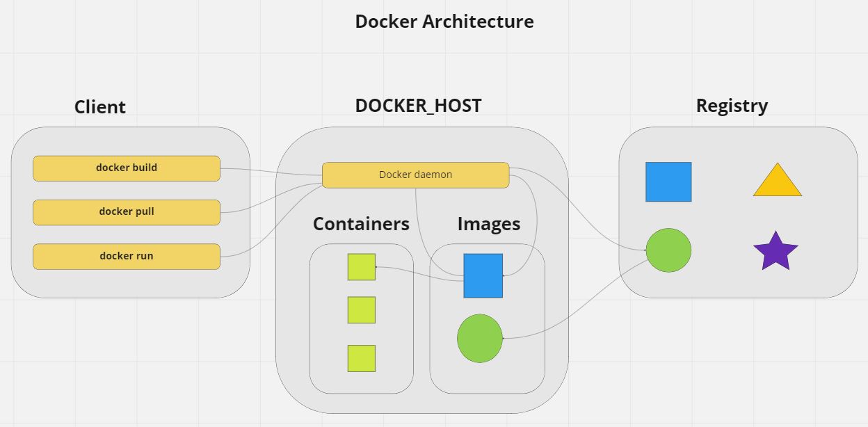868x427 pixels.
Task: Click the Containers label text
Action: pos(361,224)
